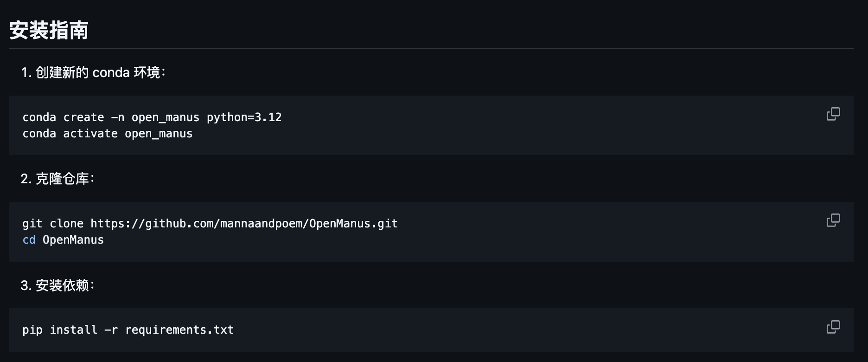This screenshot has height=362, width=868.
Task: Click the '-r' flag in the pip command
Action: click(x=111, y=330)
